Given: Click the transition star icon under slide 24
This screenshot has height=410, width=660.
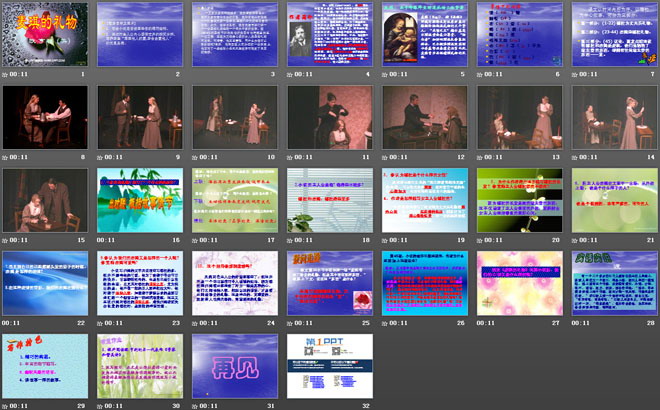Looking at the screenshot, I should 194,323.
